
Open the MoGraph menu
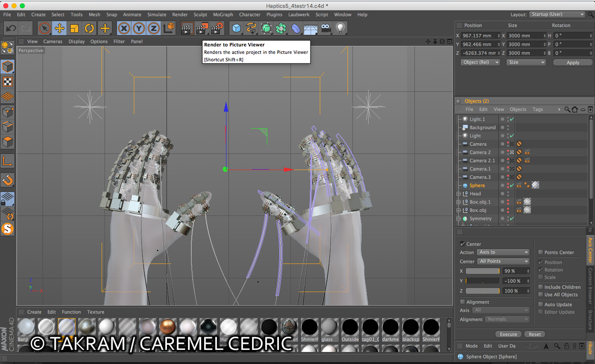(223, 15)
